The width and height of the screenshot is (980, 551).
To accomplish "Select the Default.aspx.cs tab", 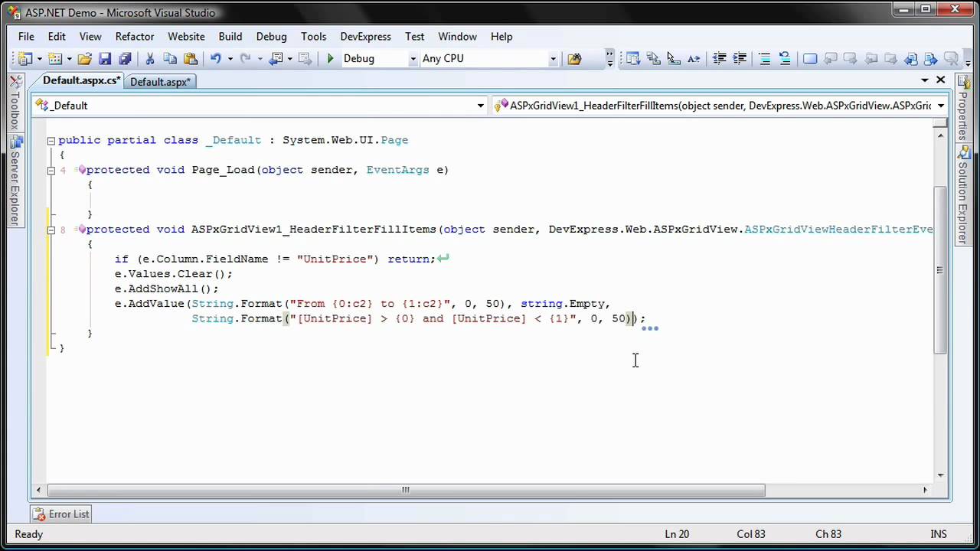I will point(80,81).
